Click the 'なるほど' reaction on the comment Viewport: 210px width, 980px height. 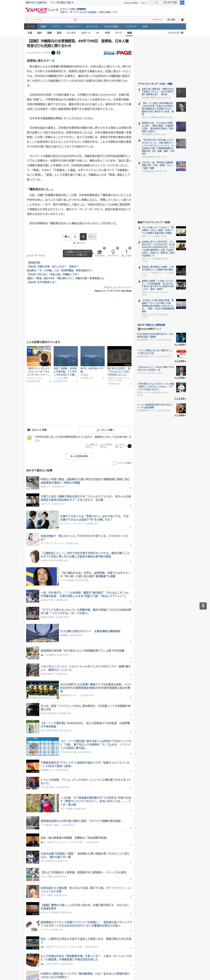[106, 446]
